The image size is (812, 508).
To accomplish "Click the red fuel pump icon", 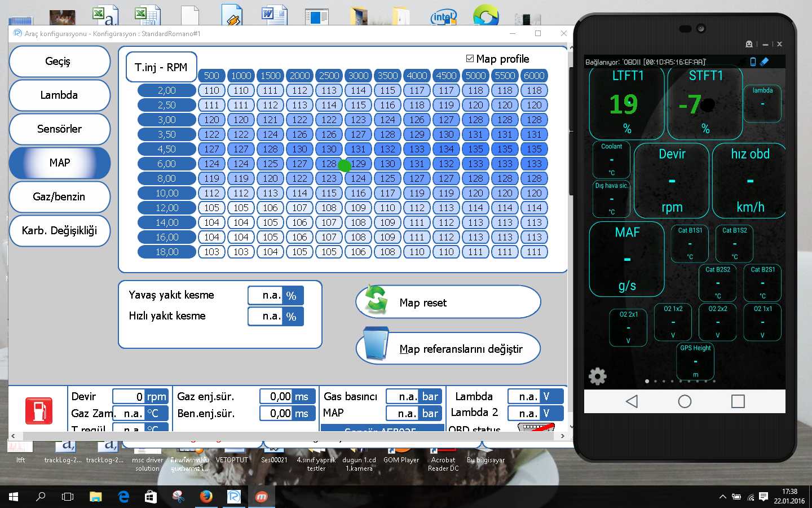I will 39,410.
